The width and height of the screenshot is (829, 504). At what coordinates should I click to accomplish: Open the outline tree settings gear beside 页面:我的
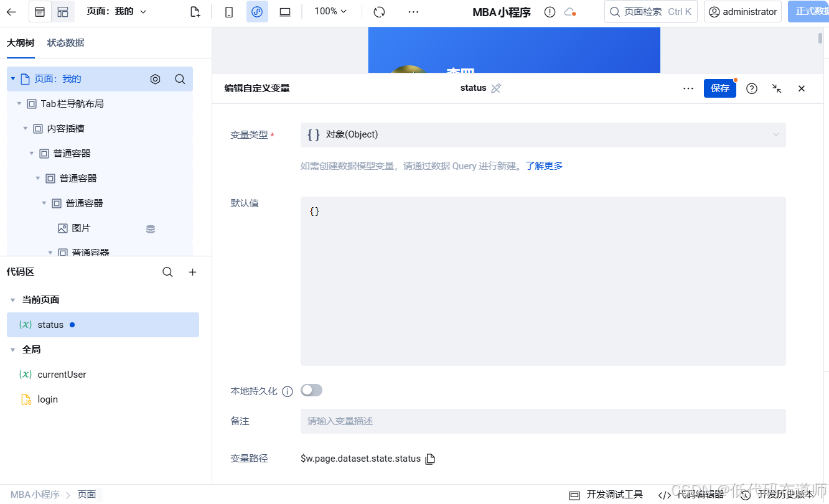tap(155, 79)
